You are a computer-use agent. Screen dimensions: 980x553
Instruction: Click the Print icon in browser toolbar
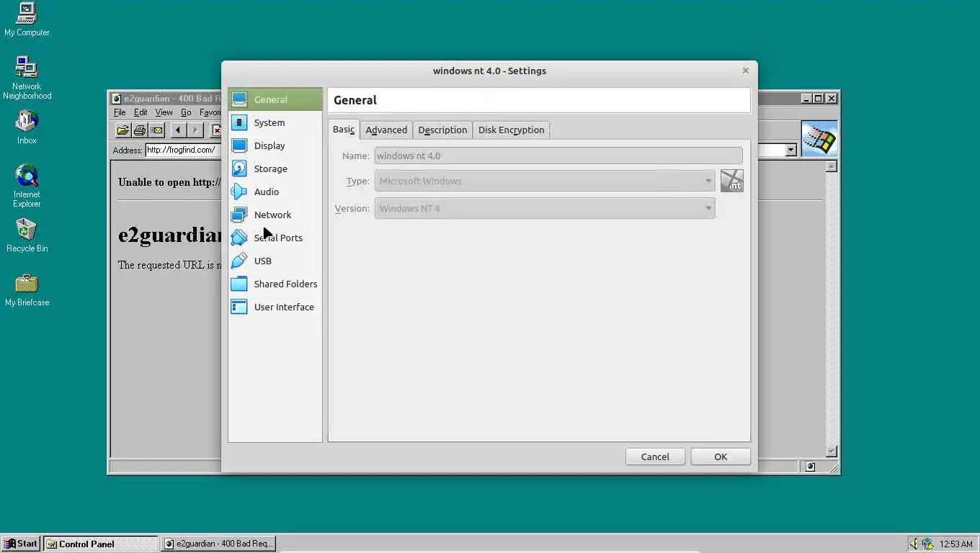tap(140, 130)
